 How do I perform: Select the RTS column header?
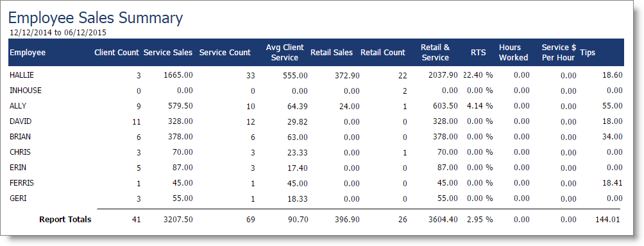(x=478, y=53)
